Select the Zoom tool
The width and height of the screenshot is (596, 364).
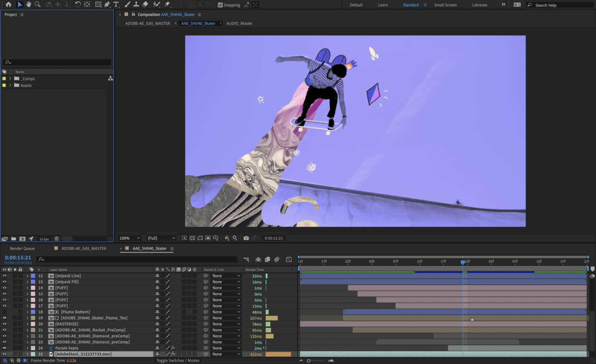[38, 5]
